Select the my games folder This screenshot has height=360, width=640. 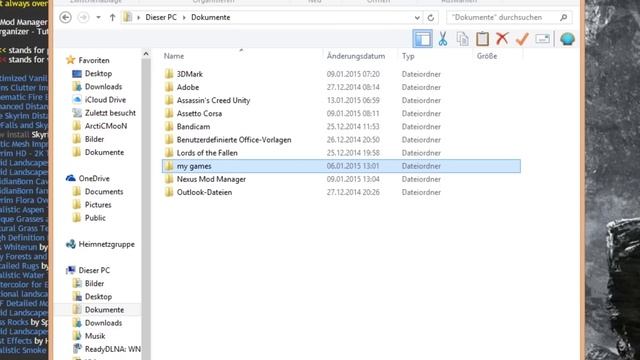[x=341, y=166]
